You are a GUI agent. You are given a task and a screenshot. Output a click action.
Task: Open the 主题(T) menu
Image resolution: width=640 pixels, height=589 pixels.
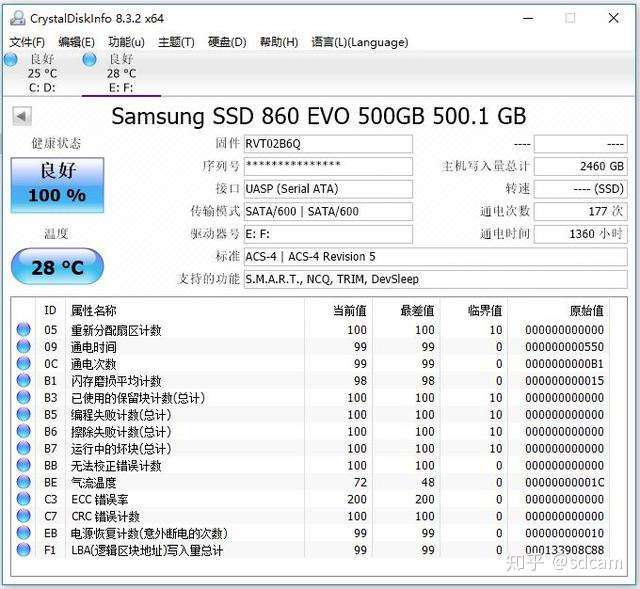(x=176, y=42)
